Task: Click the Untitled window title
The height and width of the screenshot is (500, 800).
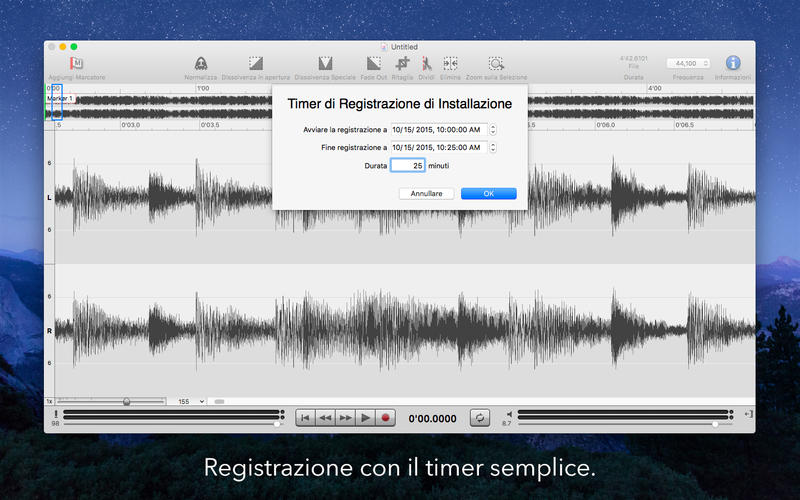Action: (x=404, y=46)
